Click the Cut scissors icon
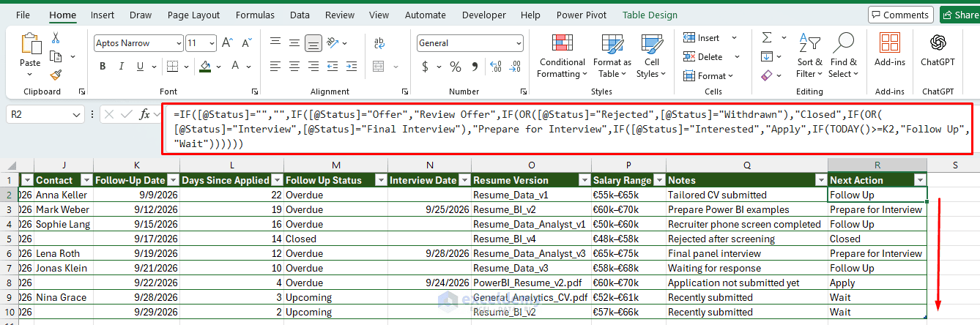 click(56, 38)
